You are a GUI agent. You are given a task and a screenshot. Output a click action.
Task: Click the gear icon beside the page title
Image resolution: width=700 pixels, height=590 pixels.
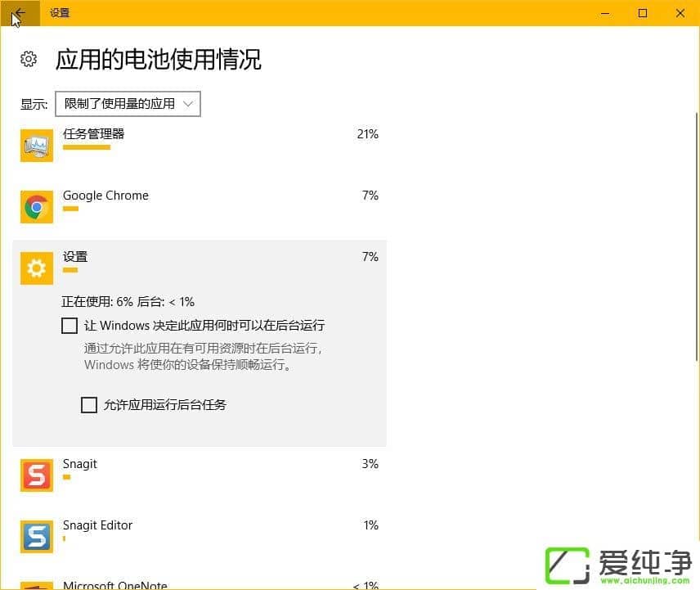[x=29, y=59]
